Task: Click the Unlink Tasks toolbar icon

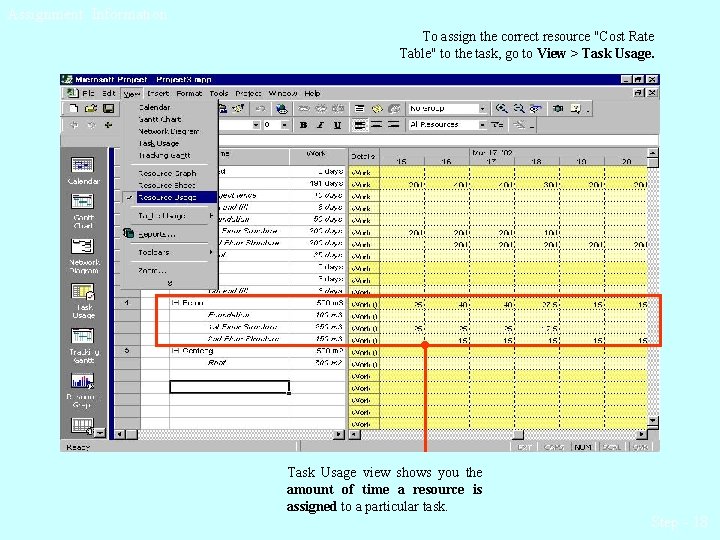Action: tap(321, 108)
